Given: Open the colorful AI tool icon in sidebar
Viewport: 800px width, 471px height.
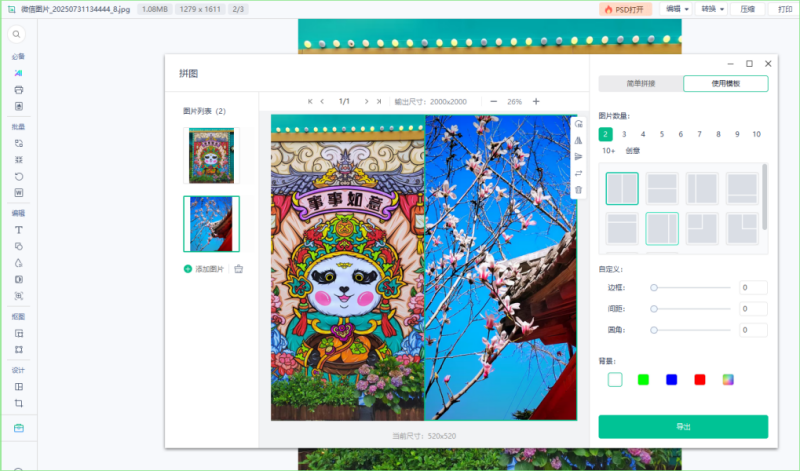Looking at the screenshot, I should click(18, 73).
